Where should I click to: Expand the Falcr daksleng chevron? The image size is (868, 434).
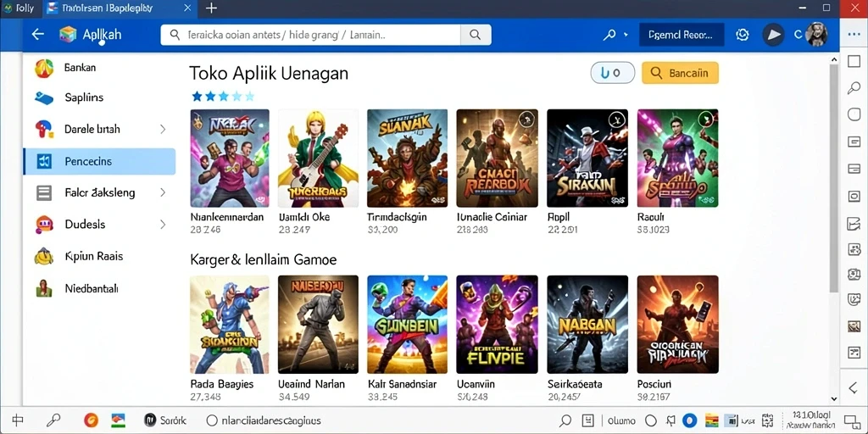pos(163,192)
